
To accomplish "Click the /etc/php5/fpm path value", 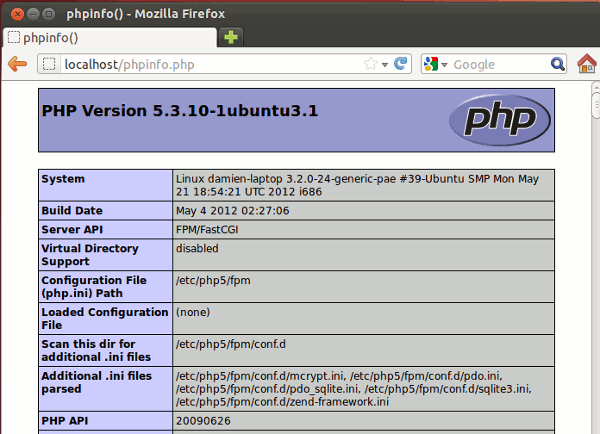I will tap(213, 281).
